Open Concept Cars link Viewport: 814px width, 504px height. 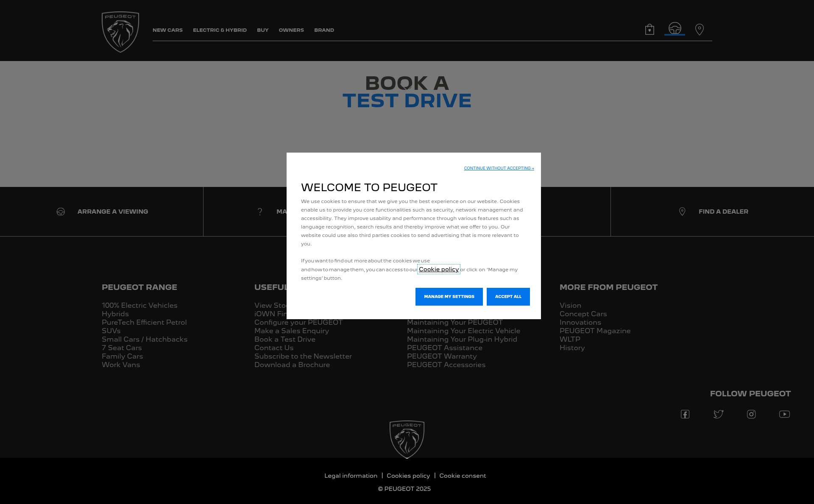pyautogui.click(x=583, y=314)
